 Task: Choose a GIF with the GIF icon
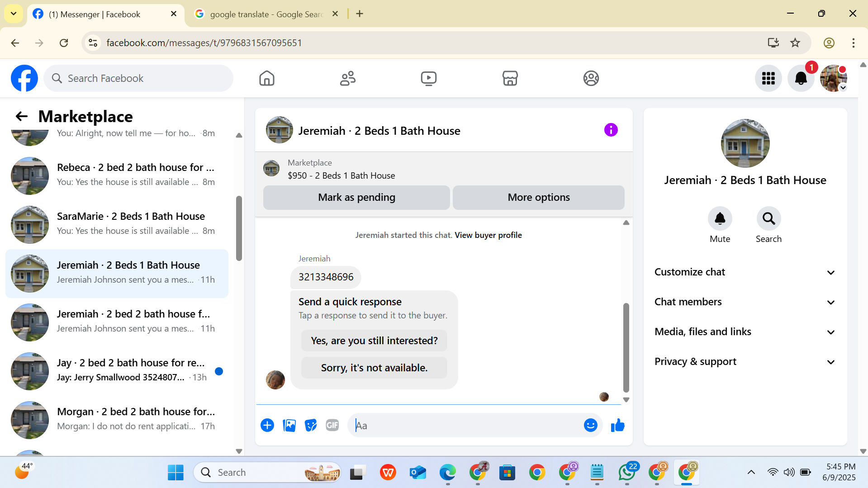[x=332, y=426]
